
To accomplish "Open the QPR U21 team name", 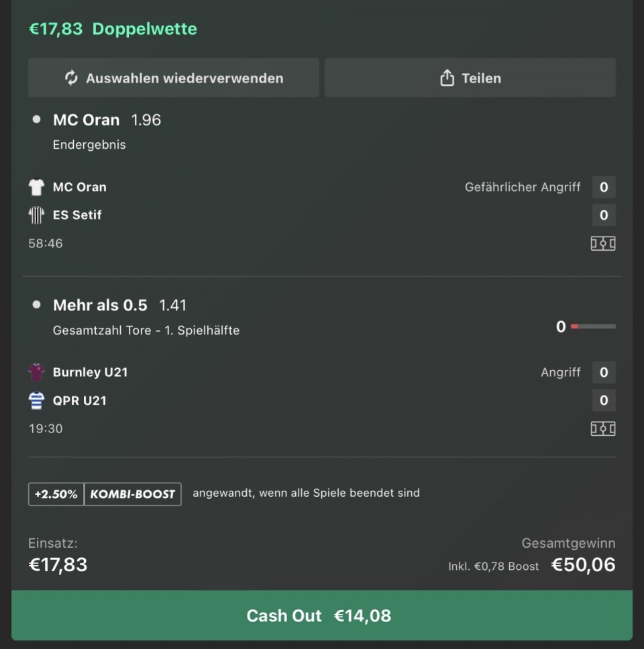I will click(80, 400).
